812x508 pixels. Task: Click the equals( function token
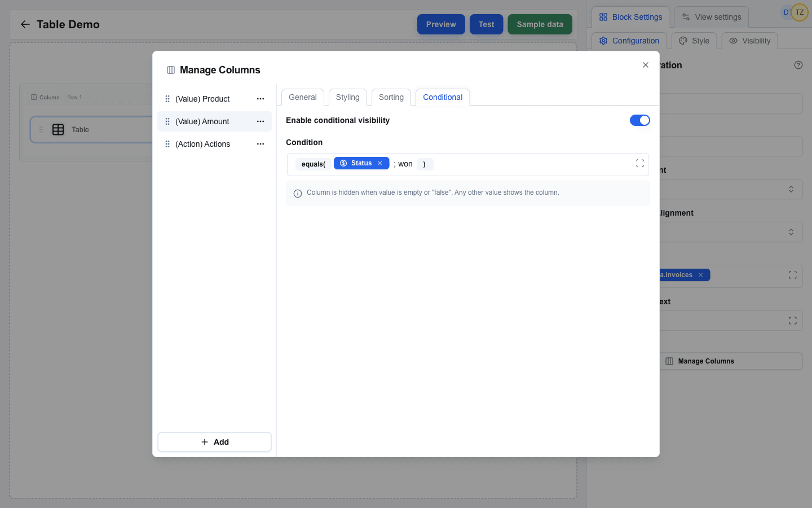click(314, 164)
